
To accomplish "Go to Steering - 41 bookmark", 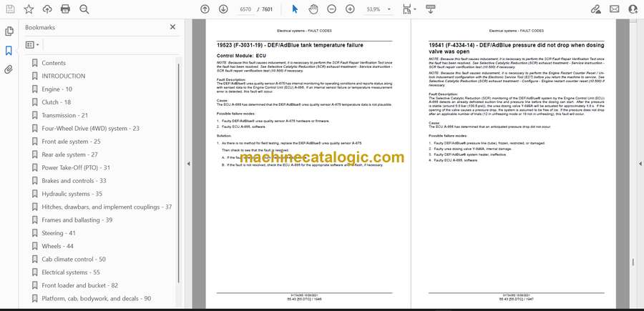I will (x=59, y=233).
